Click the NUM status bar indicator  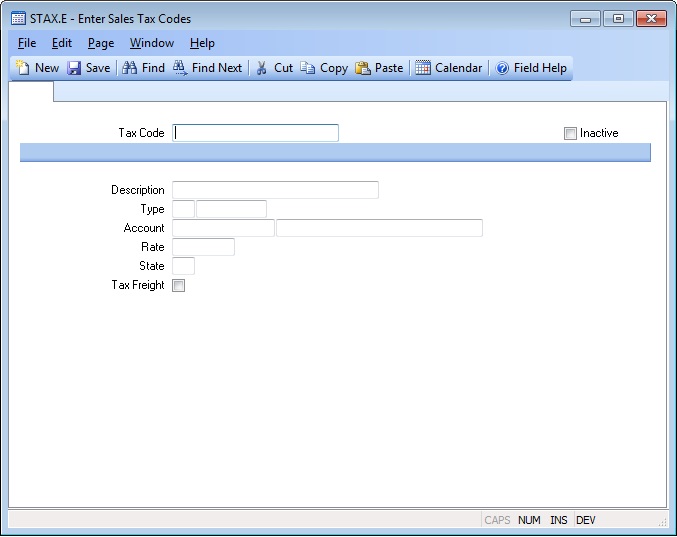coord(529,520)
